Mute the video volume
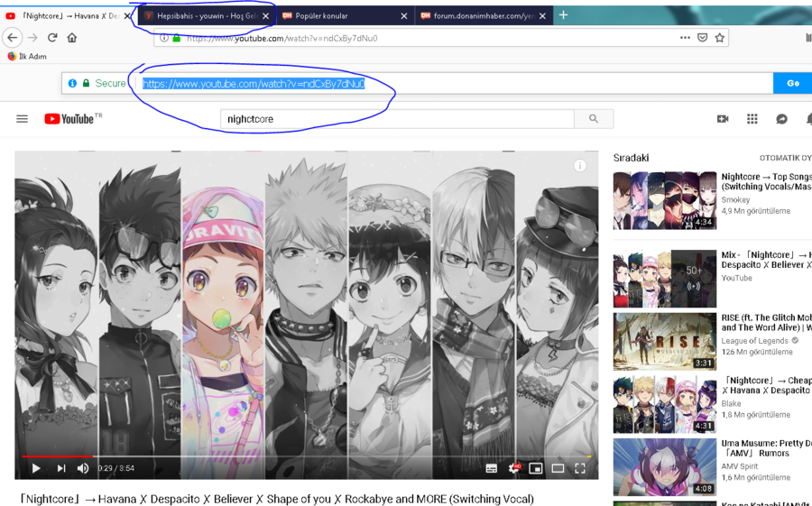The width and height of the screenshot is (812, 506). 83,468
